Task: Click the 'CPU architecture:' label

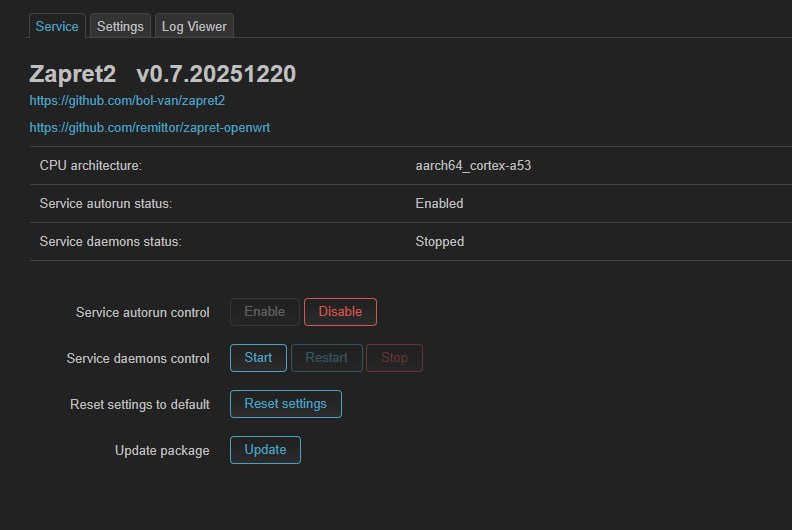Action: click(90, 166)
